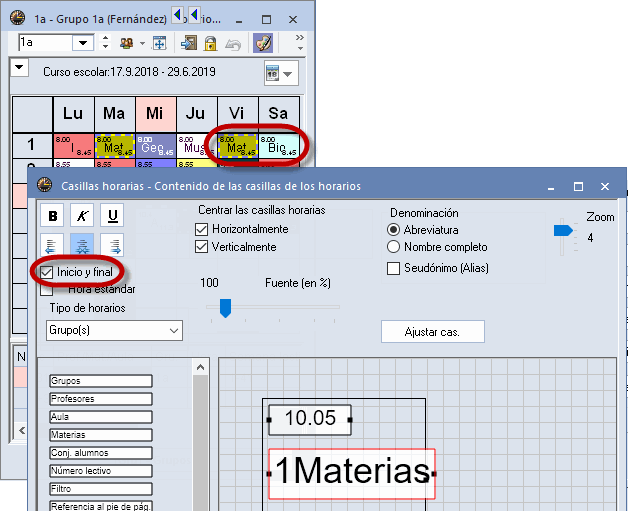Select the 1Materias field in preview
Image resolution: width=628 pixels, height=511 pixels.
(352, 474)
